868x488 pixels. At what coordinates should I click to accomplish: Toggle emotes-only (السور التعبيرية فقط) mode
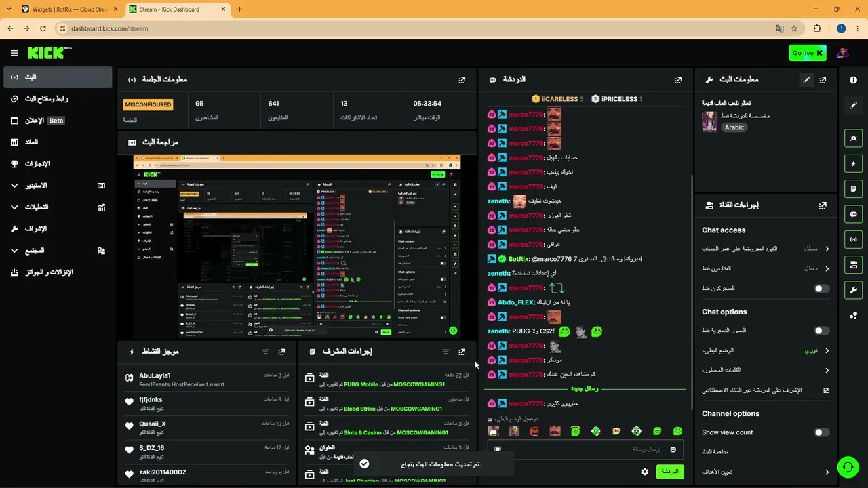821,331
